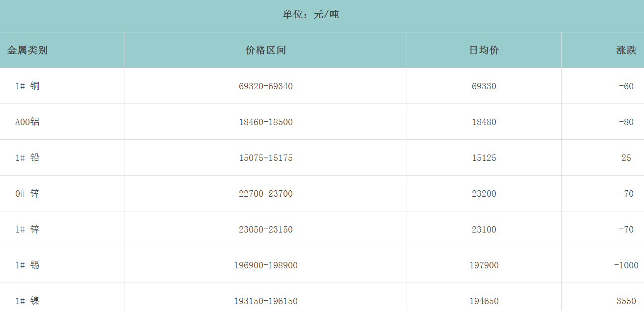The image size is (644, 311).
Task: Click the 1# 铅 metal name
Action: click(27, 158)
